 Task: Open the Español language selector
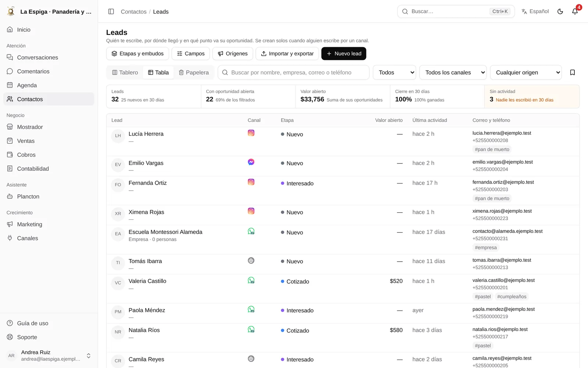tap(535, 11)
